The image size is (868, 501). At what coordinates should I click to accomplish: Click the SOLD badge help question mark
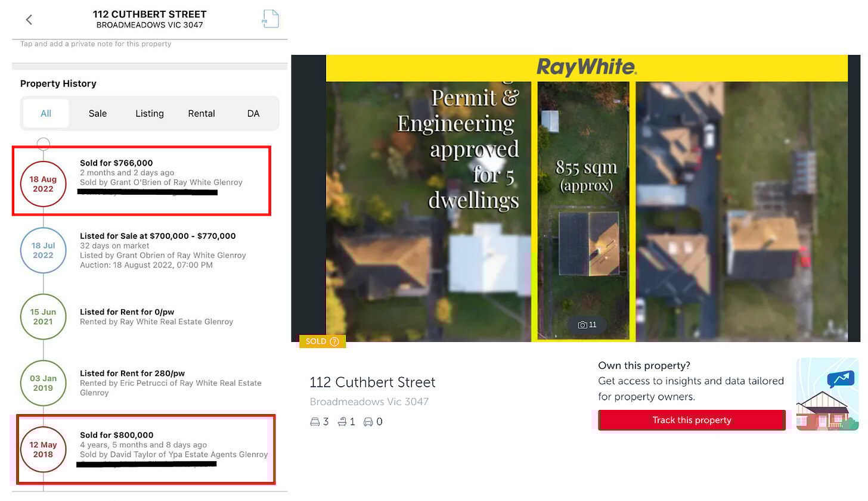(x=334, y=342)
